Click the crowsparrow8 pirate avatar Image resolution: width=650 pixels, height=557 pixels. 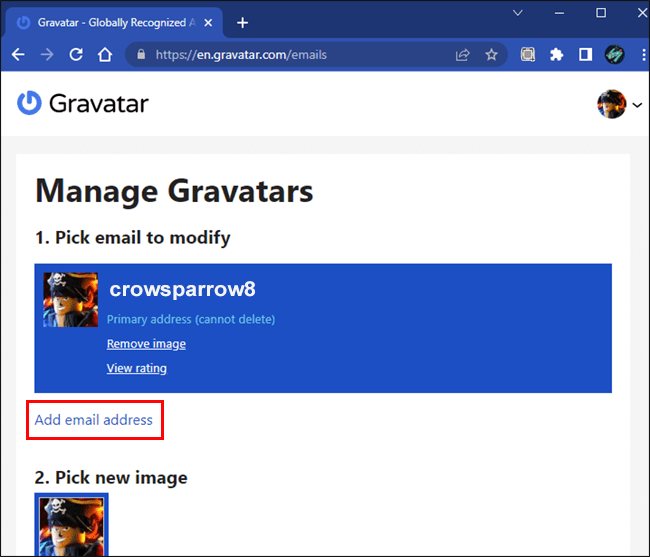(x=70, y=300)
